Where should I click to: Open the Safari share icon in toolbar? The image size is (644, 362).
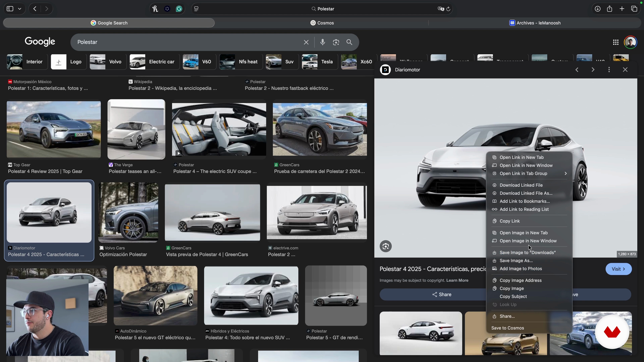pos(610,9)
